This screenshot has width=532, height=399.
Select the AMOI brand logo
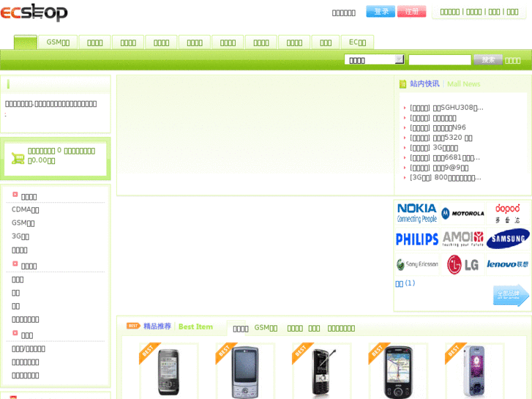pyautogui.click(x=462, y=239)
